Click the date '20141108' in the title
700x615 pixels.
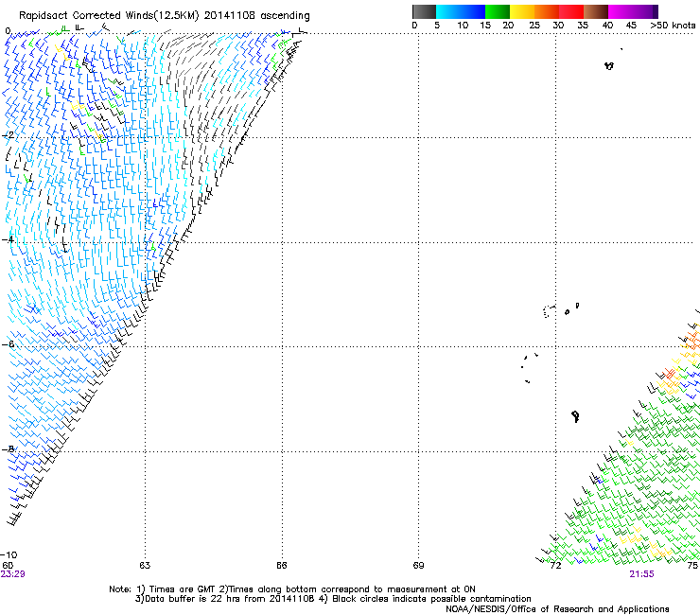[x=230, y=16]
